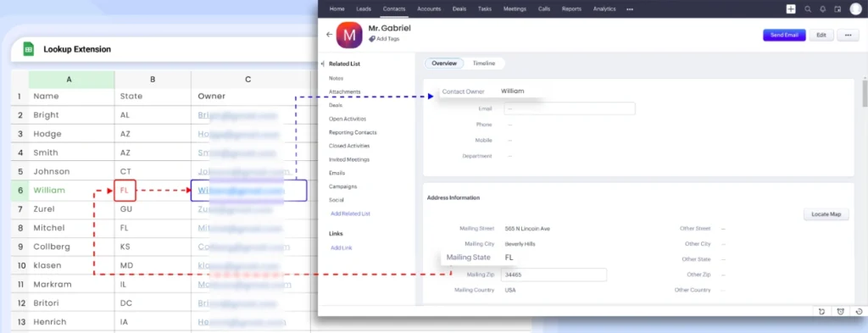Screen dimensions: 868x333
Task: Click the KS state cell for Collberg
Action: coord(153,247)
